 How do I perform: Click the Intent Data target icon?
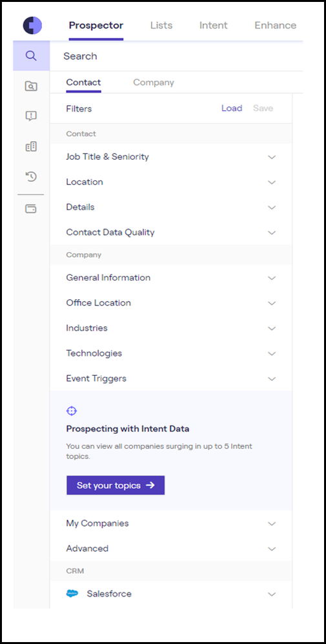click(x=72, y=411)
